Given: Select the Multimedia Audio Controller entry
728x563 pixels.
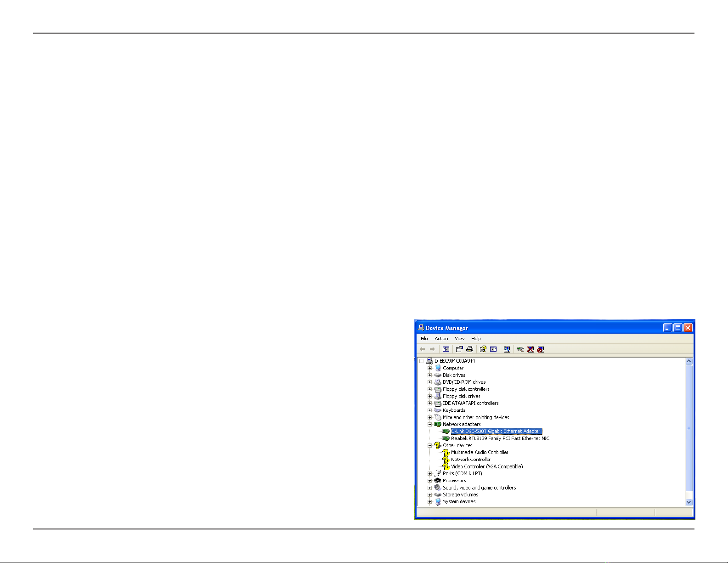Looking at the screenshot, I should pyautogui.click(x=480, y=452).
